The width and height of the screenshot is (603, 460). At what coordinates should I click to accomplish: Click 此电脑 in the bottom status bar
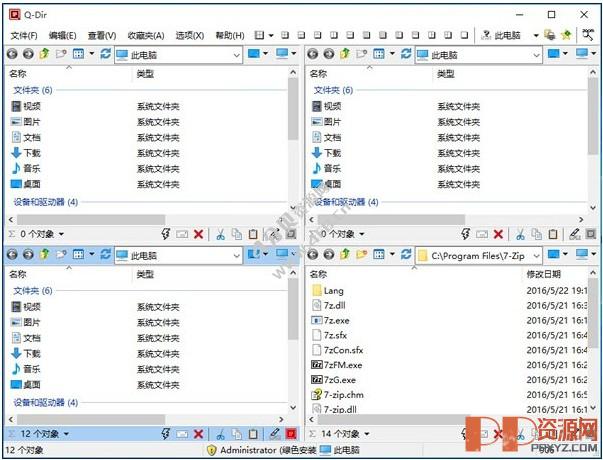340,450
